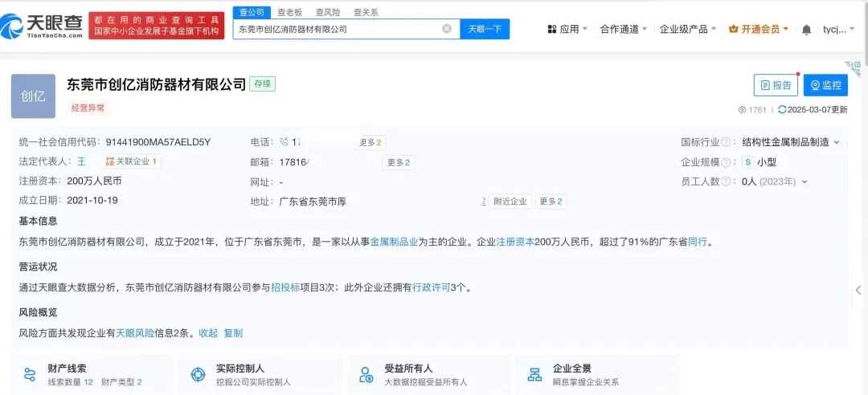Click the 成立日期 value 2021-10-19
Viewport: 868px width, 395px height.
click(x=92, y=200)
